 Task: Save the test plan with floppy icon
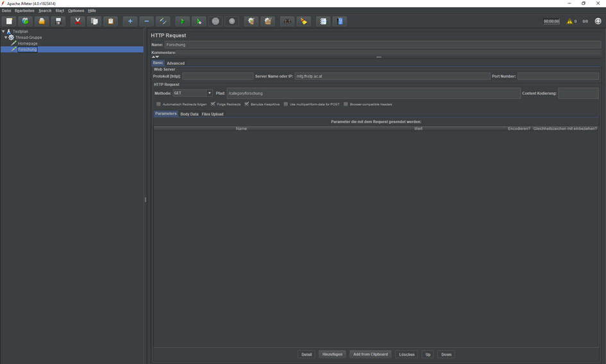58,21
